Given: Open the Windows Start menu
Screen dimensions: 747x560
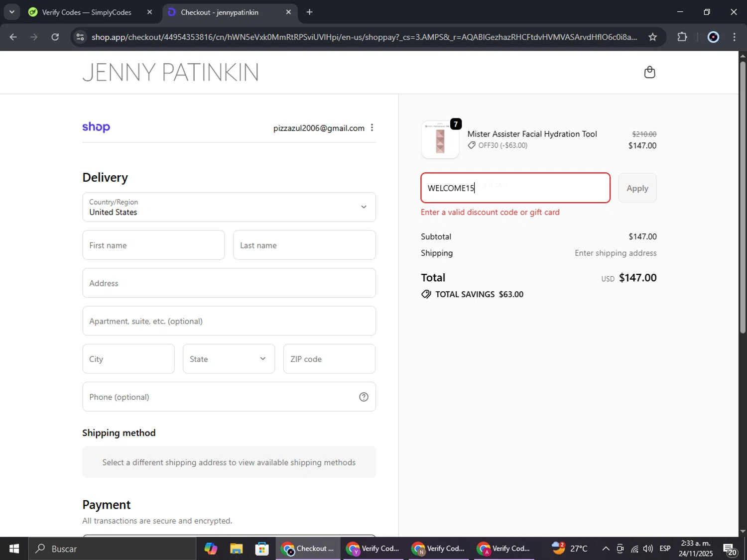Looking at the screenshot, I should tap(14, 549).
